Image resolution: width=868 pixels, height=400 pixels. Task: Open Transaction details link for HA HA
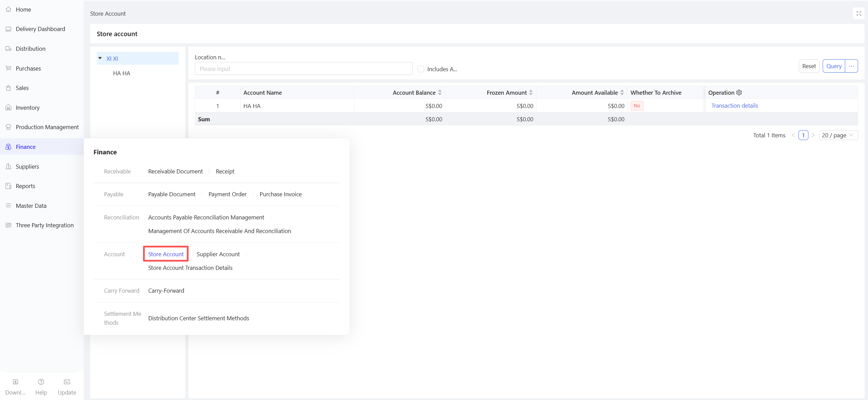point(734,106)
